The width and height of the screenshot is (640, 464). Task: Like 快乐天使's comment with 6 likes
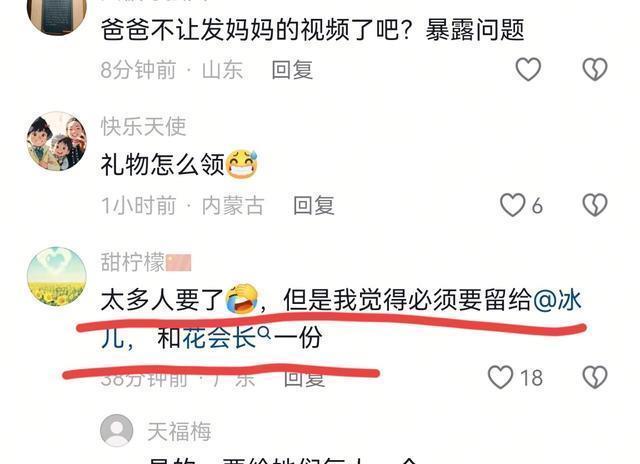coord(513,205)
